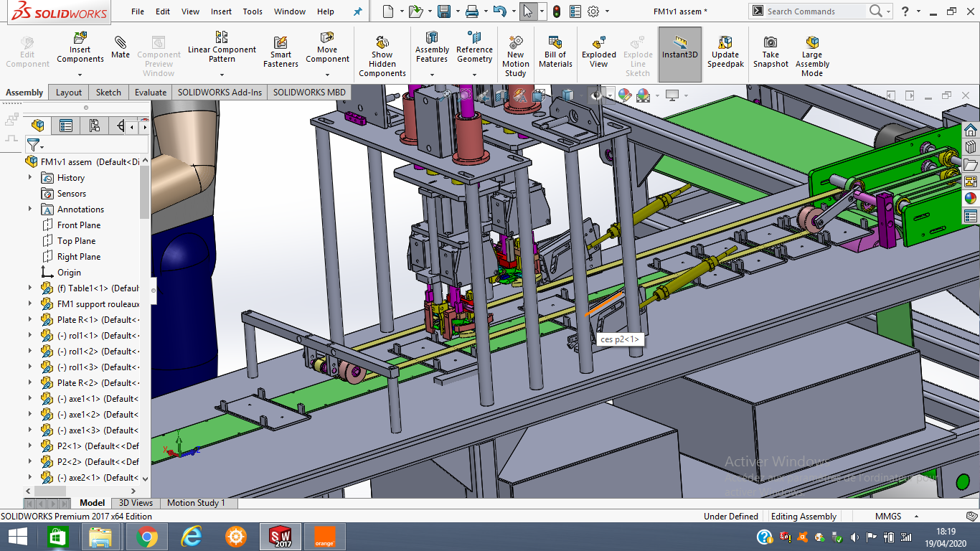Screen dimensions: 980x551
Task: Take Snapshot with the camera icon
Action: click(x=771, y=52)
